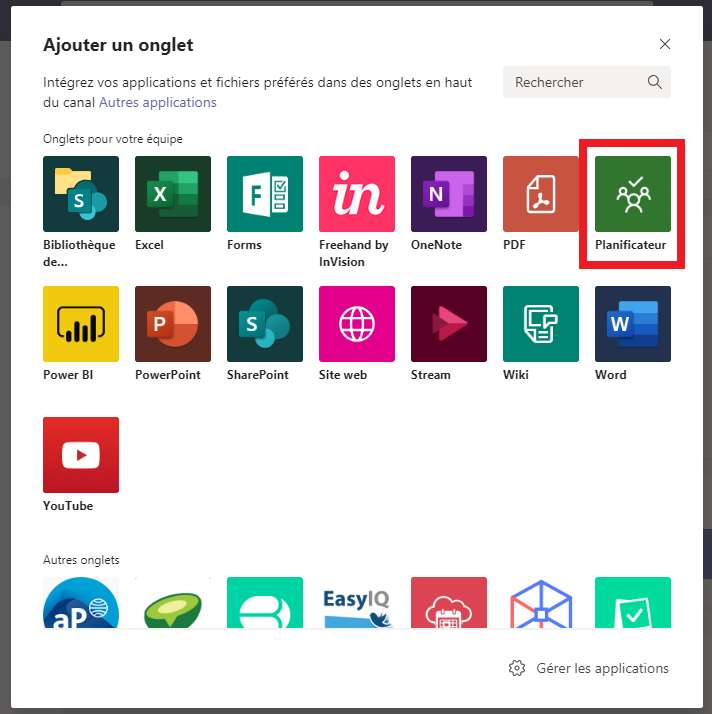Pick the green checkmark app icon
The height and width of the screenshot is (714, 712).
633,602
